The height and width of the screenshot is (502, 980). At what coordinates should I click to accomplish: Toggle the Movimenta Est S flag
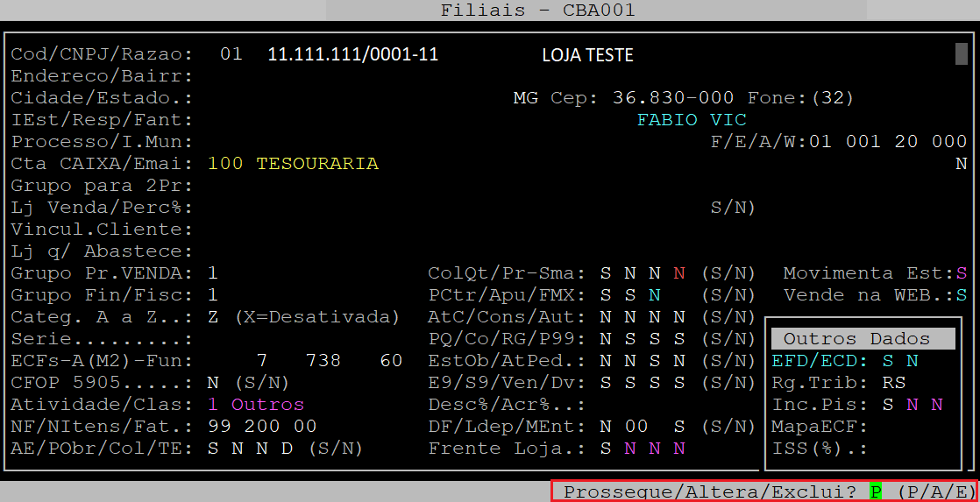point(961,273)
